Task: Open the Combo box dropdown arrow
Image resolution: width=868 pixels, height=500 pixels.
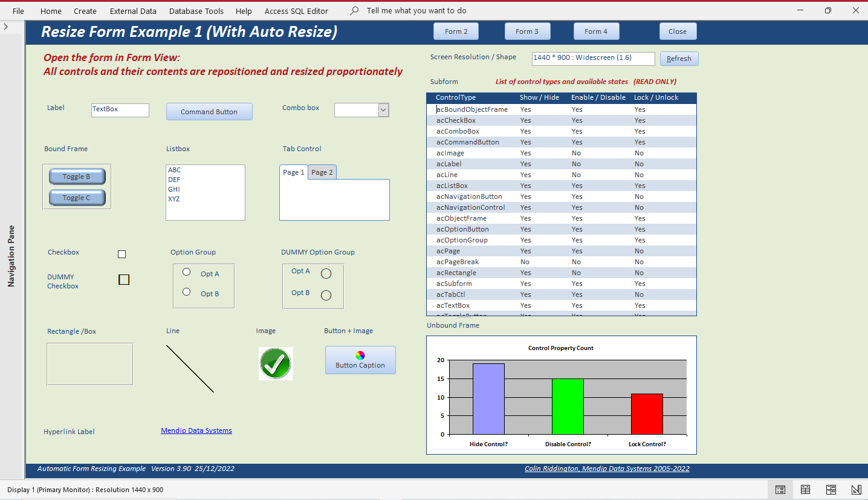Action: [x=383, y=110]
